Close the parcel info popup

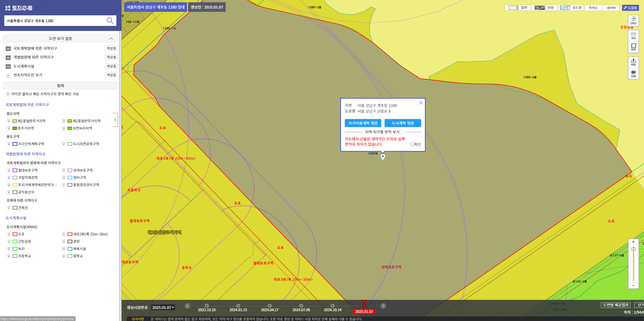[x=421, y=103]
